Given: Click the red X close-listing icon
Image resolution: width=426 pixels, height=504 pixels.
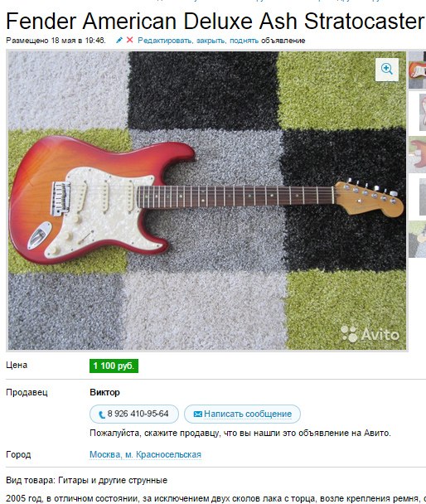Looking at the screenshot, I should coord(130,40).
